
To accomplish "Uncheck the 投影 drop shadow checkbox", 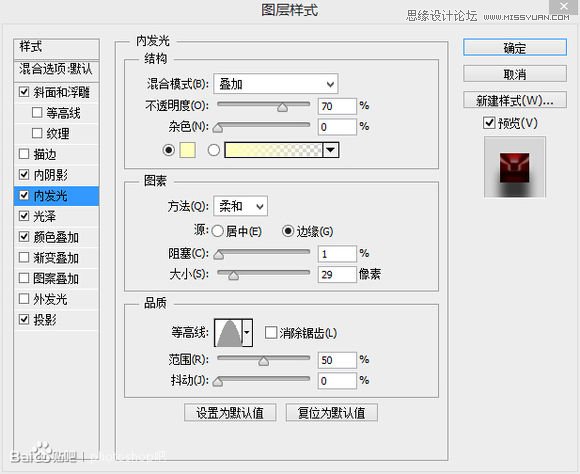I will click(x=24, y=320).
